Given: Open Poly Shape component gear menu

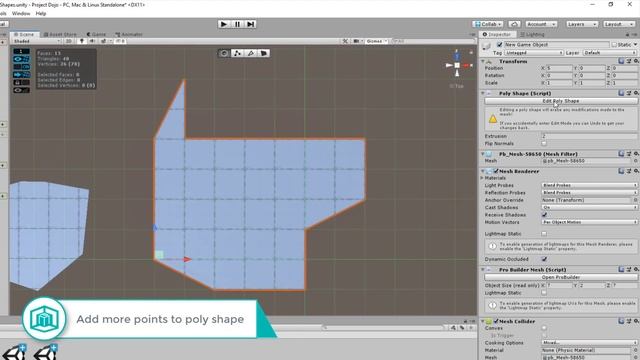Looking at the screenshot, I should 636,93.
